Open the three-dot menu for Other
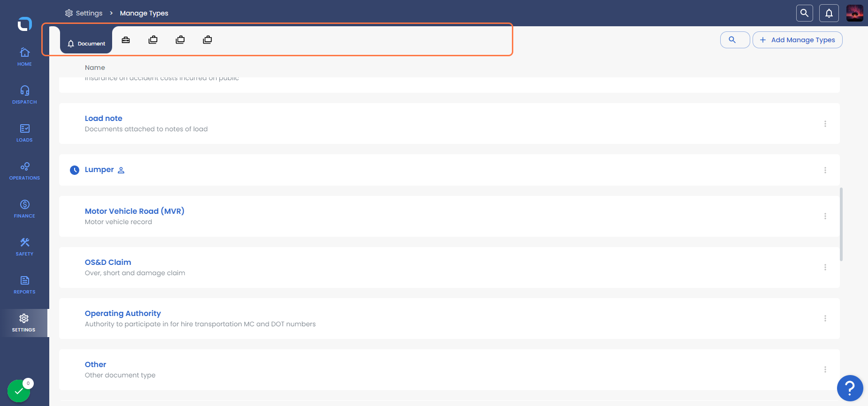Screen dimensions: 868x406 pos(825,369)
